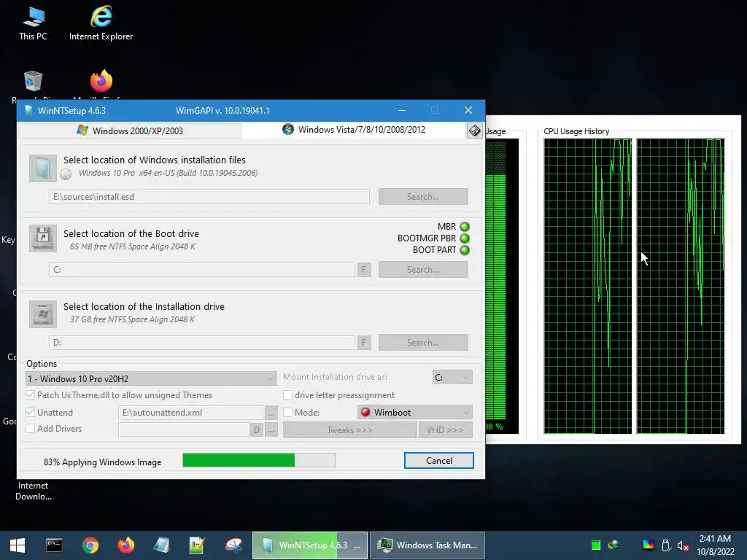Screen dimensions: 747x560
Task: Click the E:\autounattend.xml path field
Action: [190, 413]
